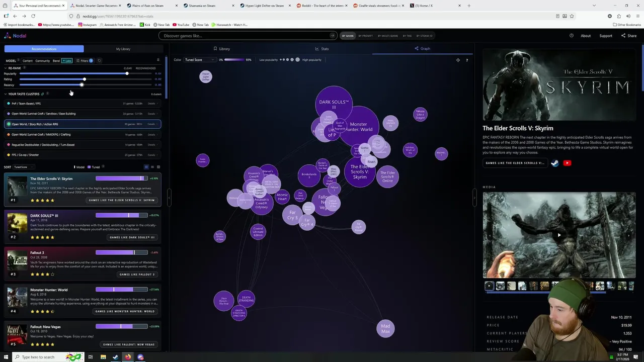Image resolution: width=644 pixels, height=362 pixels.
Task: Open the YouTube icon link for Skyrim
Action: 567,163
